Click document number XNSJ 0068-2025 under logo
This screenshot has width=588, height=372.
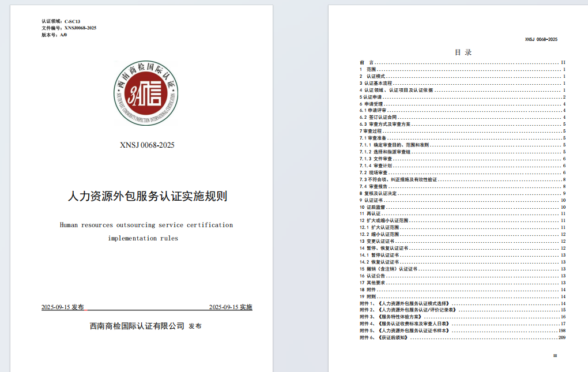[147, 145]
